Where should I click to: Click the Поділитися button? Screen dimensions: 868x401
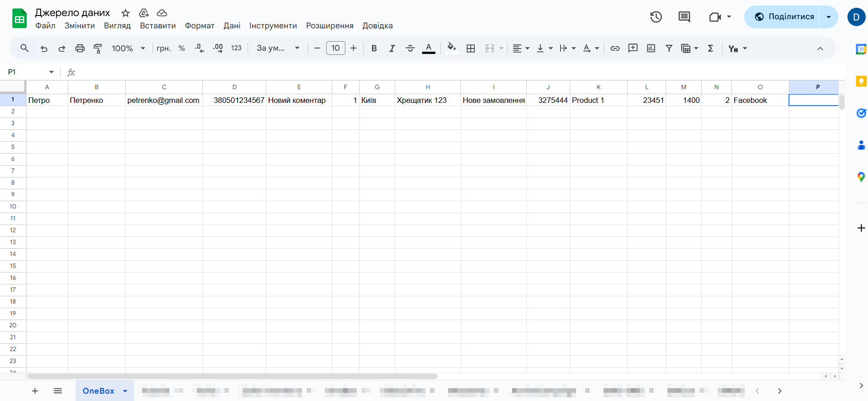coord(782,17)
